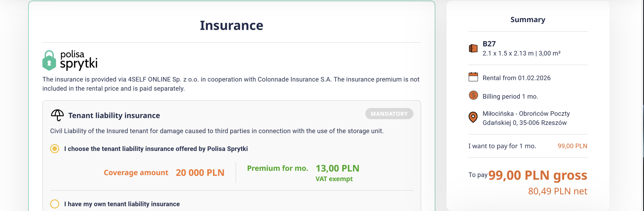This screenshot has height=211, width=644.
Task: Click the umbrella tenant liability icon
Action: tap(57, 115)
